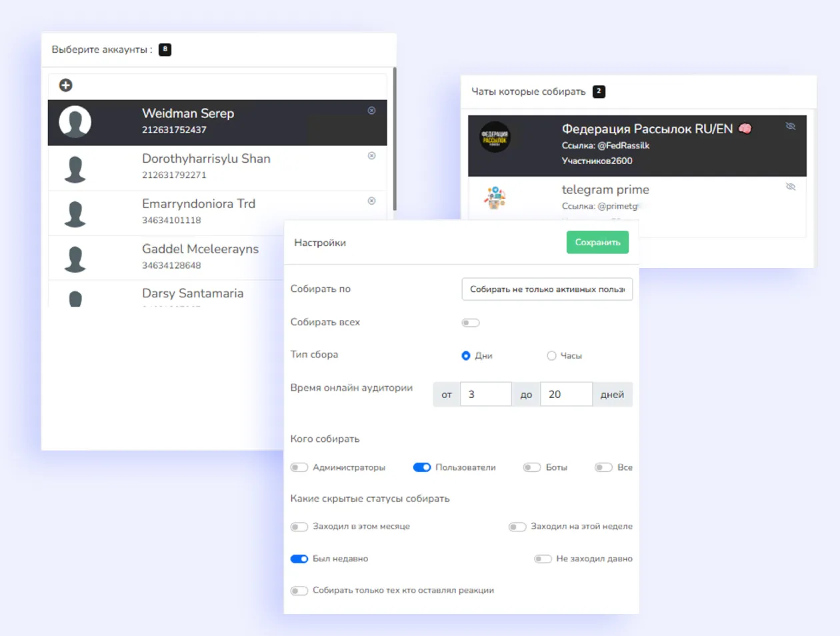The image size is (840, 636).
Task: Click the 'от' days input field
Action: [485, 395]
